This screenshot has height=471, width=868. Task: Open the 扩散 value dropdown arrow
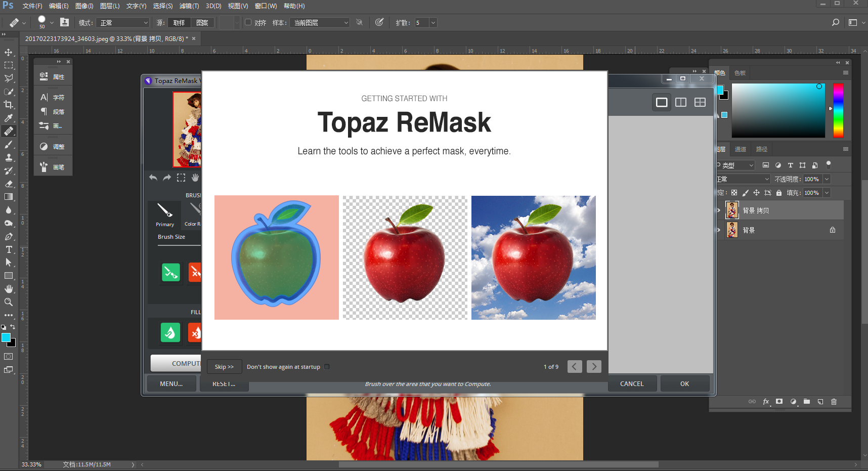(433, 23)
